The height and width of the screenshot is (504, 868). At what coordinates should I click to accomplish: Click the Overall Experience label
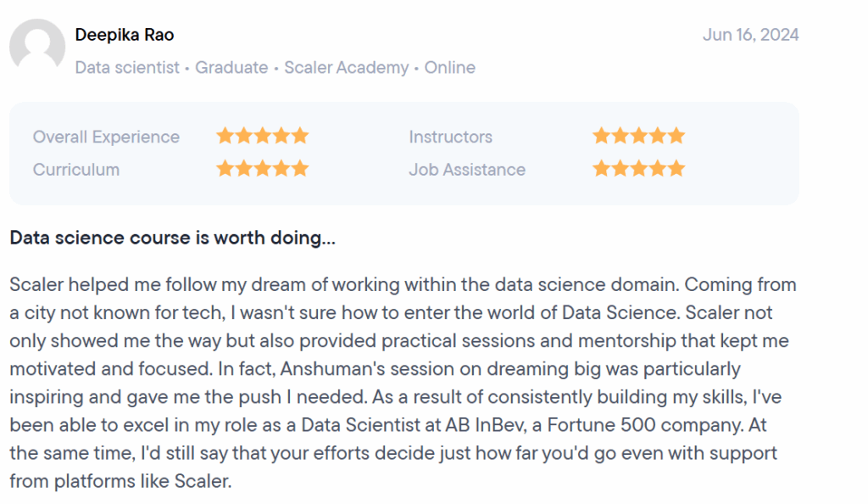coord(106,137)
